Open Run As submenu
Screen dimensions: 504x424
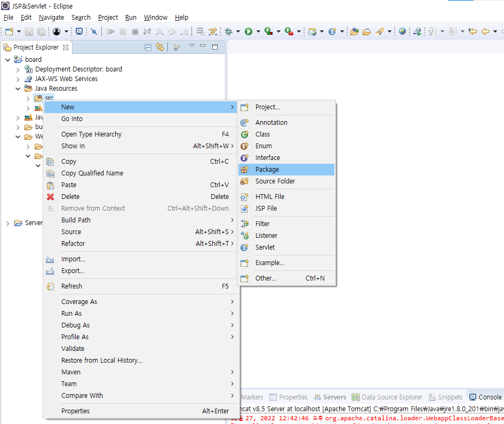(140, 314)
